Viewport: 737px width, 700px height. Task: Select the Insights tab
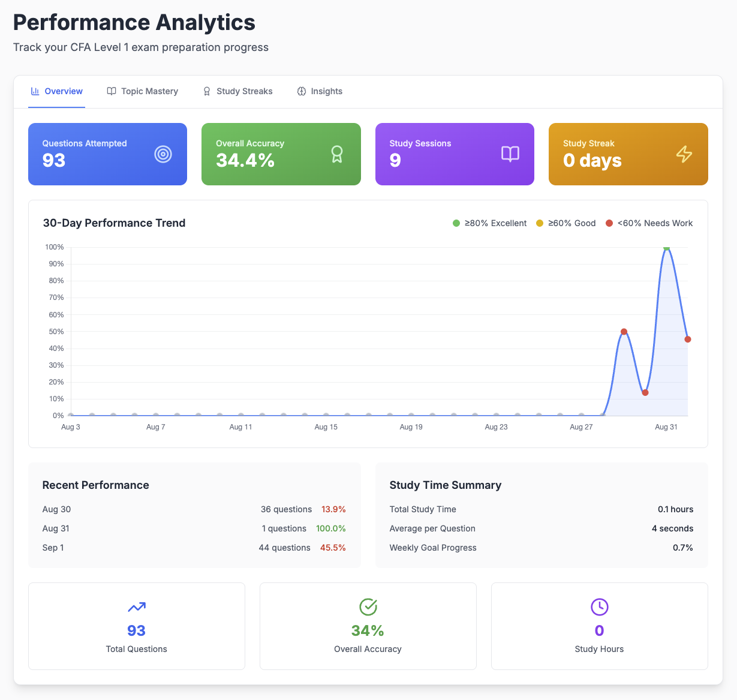pos(327,91)
